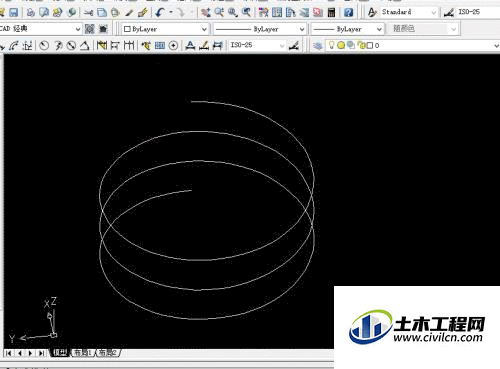500x369 pixels.
Task: Open the QuickCalc calculator icon
Action: point(331,13)
